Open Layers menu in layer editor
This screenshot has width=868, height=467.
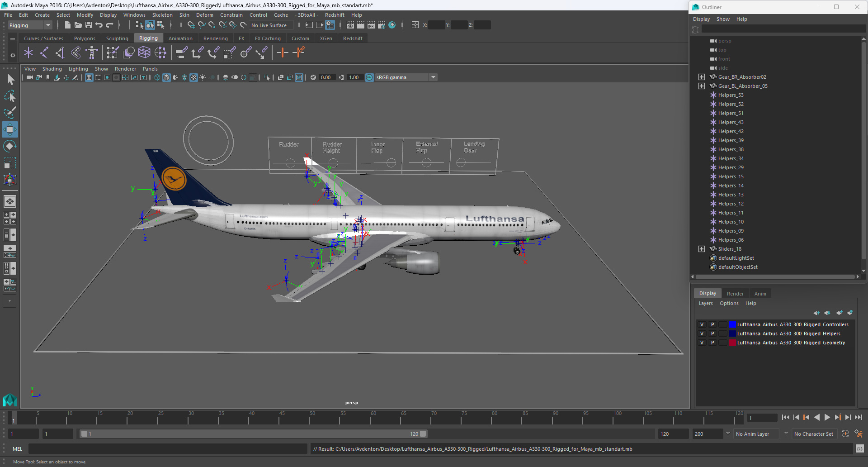pos(706,303)
